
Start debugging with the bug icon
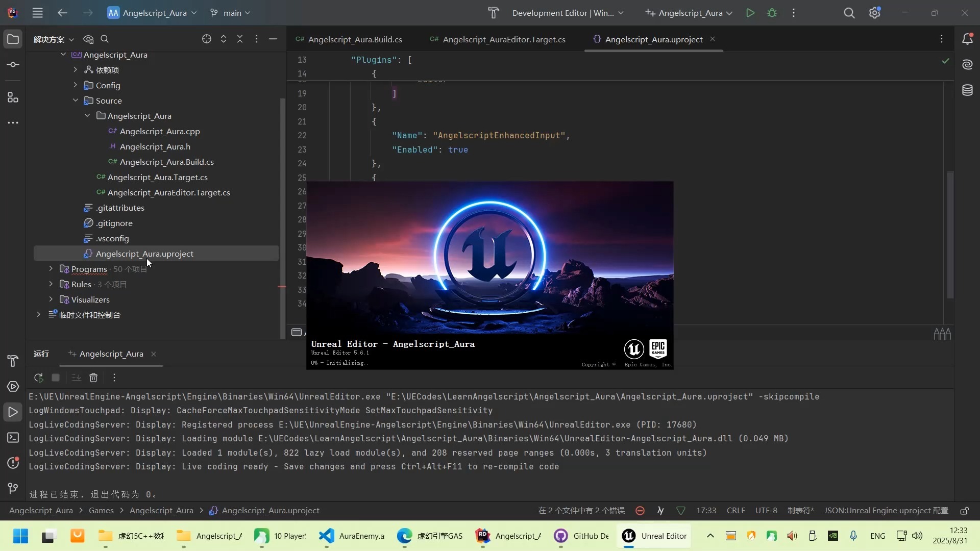tap(772, 13)
